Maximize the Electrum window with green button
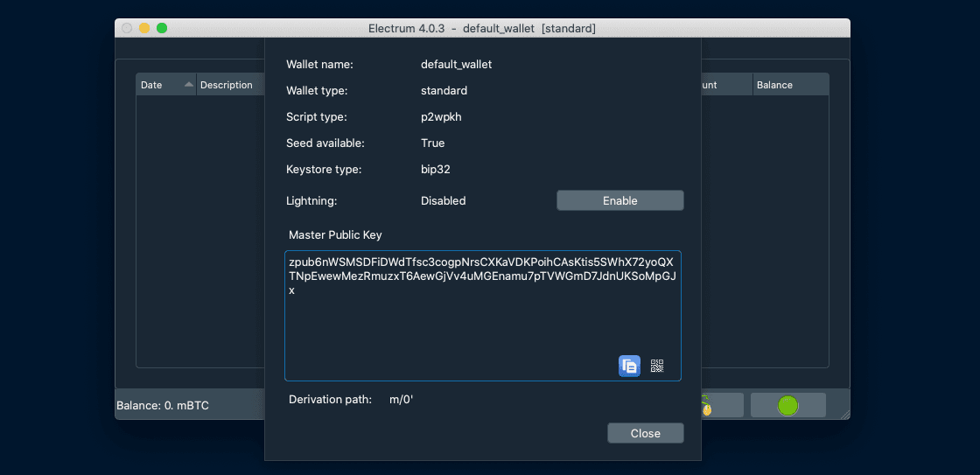The height and width of the screenshot is (475, 980). pyautogui.click(x=162, y=28)
